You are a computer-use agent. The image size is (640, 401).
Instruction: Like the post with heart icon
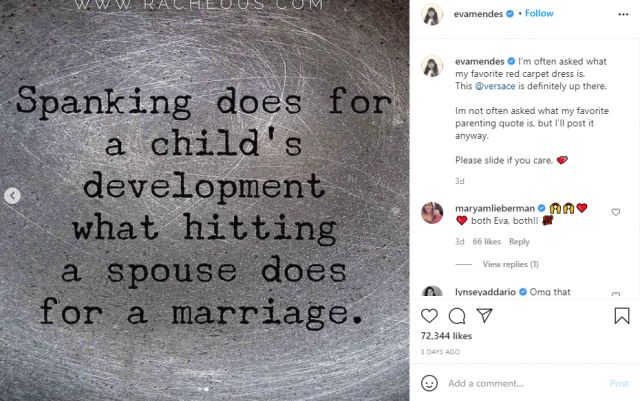click(x=430, y=316)
